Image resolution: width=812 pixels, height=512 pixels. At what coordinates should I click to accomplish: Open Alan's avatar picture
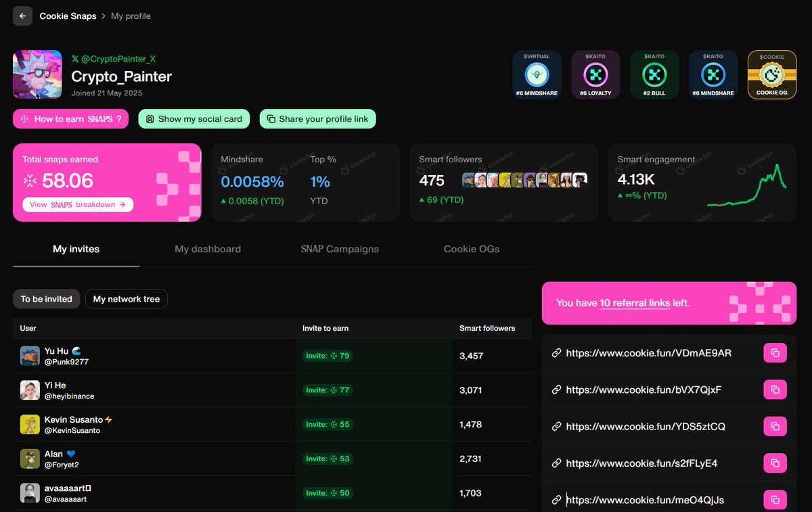[x=30, y=459]
